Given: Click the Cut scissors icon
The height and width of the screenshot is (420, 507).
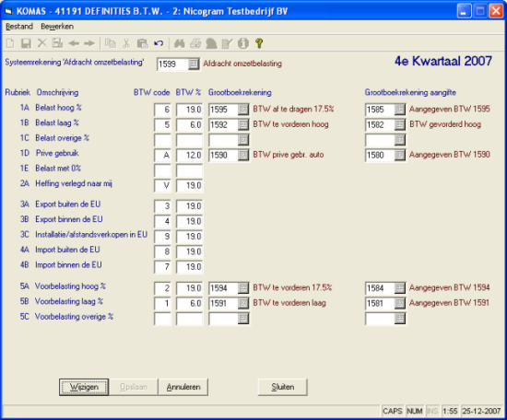Looking at the screenshot, I should [x=126, y=43].
